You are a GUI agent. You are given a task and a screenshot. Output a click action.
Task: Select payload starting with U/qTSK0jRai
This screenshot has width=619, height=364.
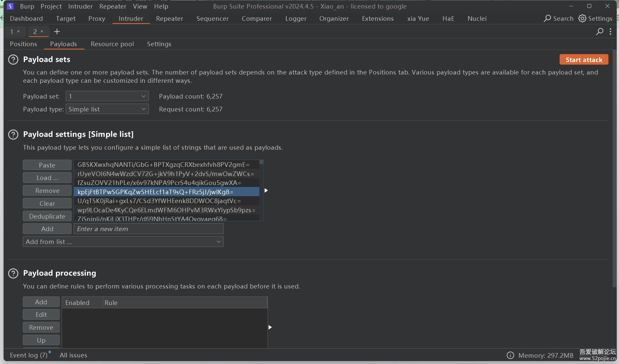coord(167,201)
